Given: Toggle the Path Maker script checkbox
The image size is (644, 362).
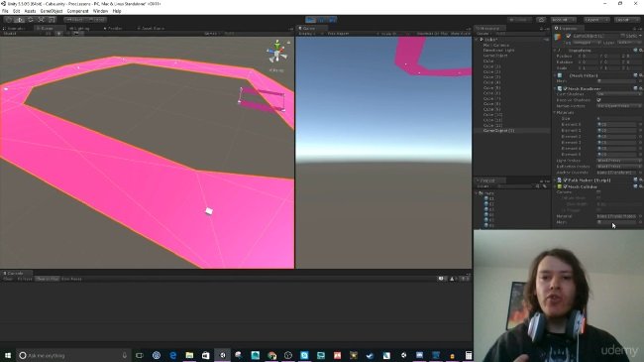Looking at the screenshot, I should pos(565,181).
